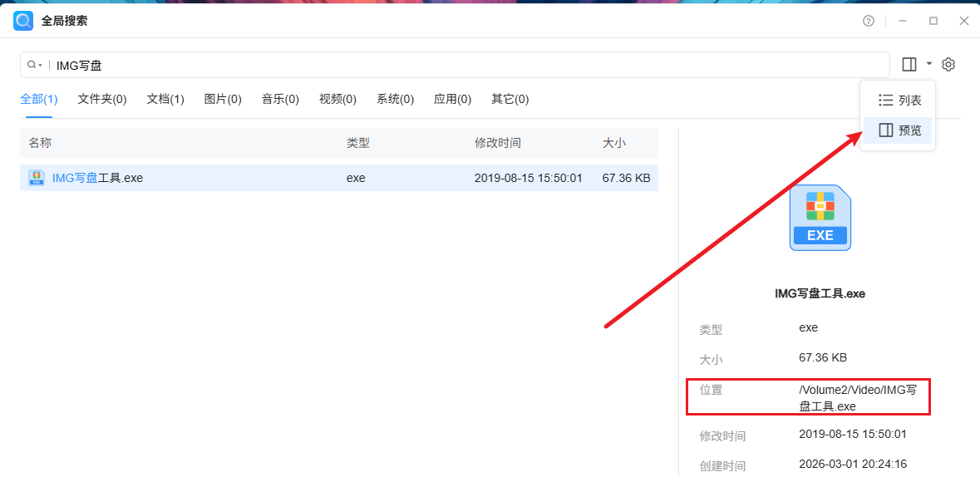980x477 pixels.
Task: Click the Global Search app logo icon
Action: (x=23, y=21)
